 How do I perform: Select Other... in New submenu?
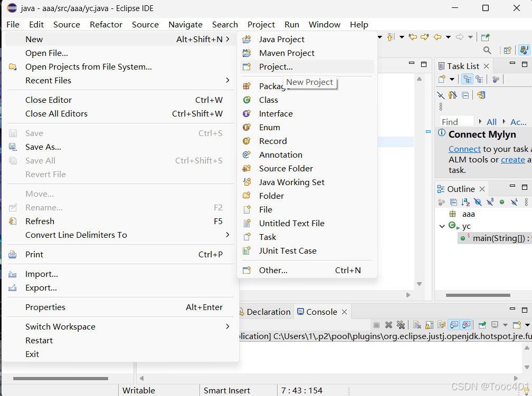(307, 270)
